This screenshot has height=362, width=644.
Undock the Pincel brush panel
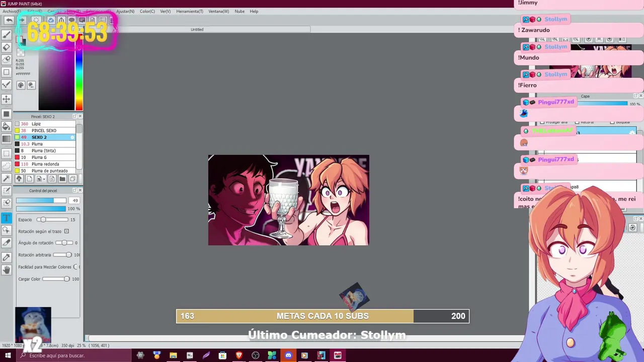74,116
